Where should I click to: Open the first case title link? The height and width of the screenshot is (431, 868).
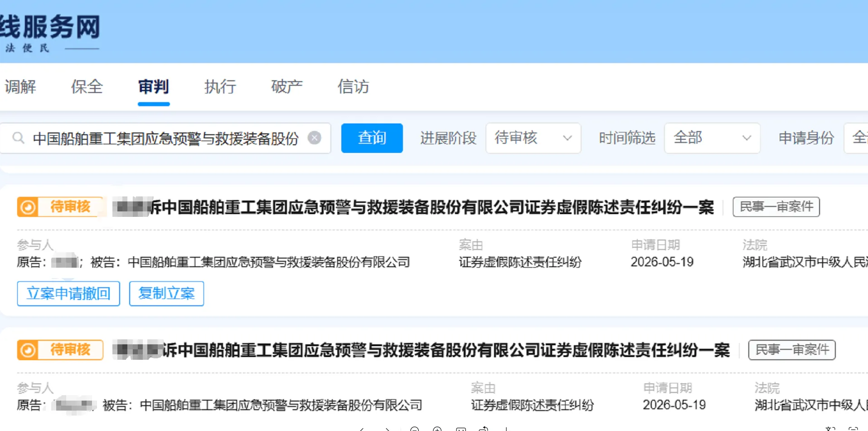[x=413, y=207]
